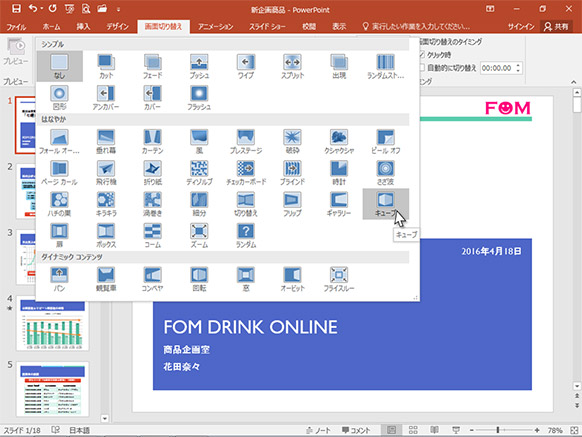
Task: Open the コメント pane
Action: (x=356, y=430)
